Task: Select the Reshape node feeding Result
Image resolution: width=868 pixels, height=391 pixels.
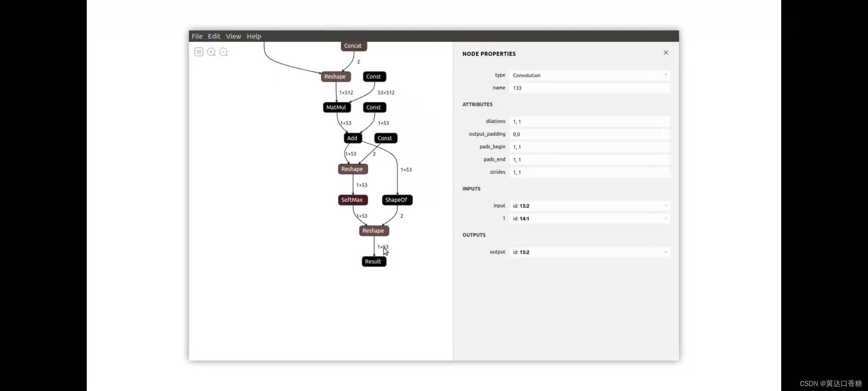Action: [x=374, y=231]
